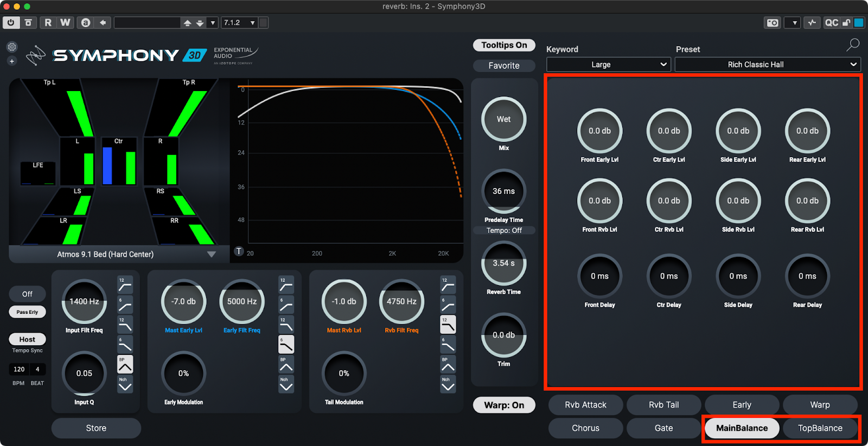
Task: Click the BPM value field showing 120
Action: tap(19, 369)
